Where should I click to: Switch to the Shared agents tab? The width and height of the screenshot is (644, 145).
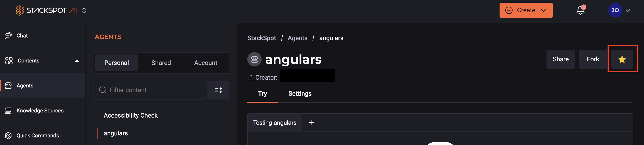pos(161,63)
